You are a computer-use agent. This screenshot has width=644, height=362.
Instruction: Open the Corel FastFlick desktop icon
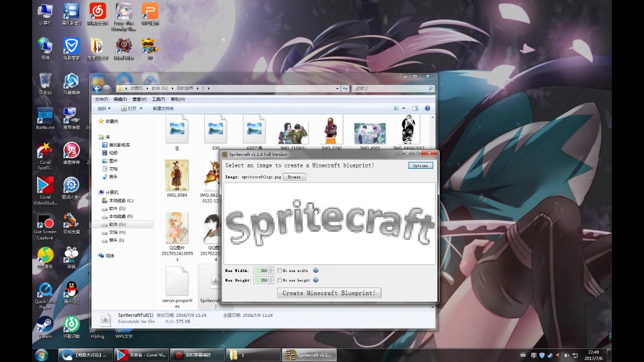[x=45, y=156]
